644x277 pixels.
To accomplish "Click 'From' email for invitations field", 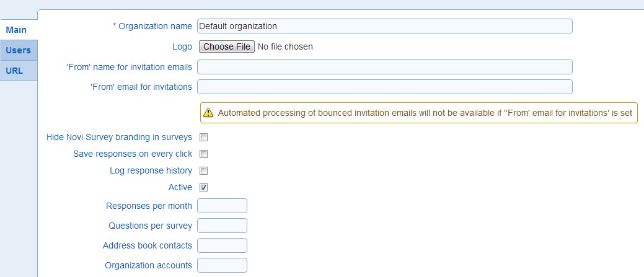I will [x=385, y=87].
